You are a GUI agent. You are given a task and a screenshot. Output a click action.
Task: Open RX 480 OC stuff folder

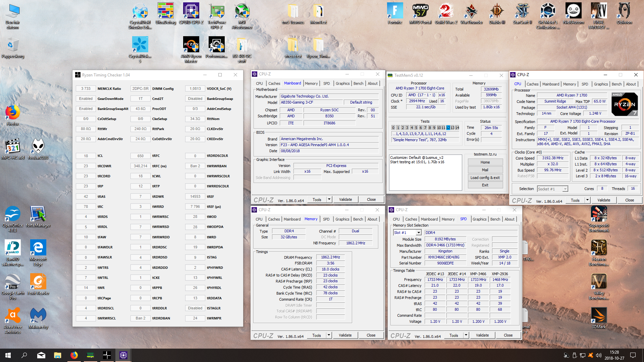coord(242,50)
